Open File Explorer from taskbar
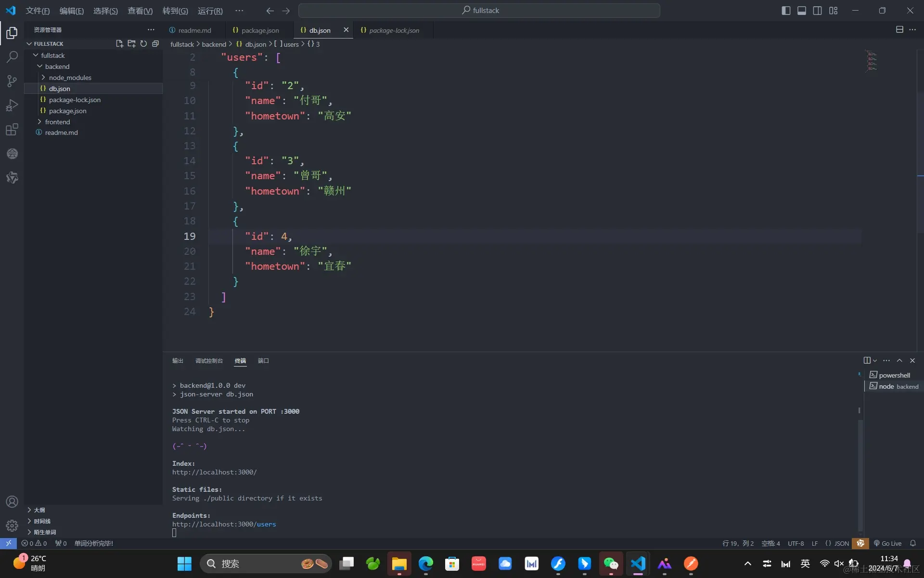 point(399,564)
